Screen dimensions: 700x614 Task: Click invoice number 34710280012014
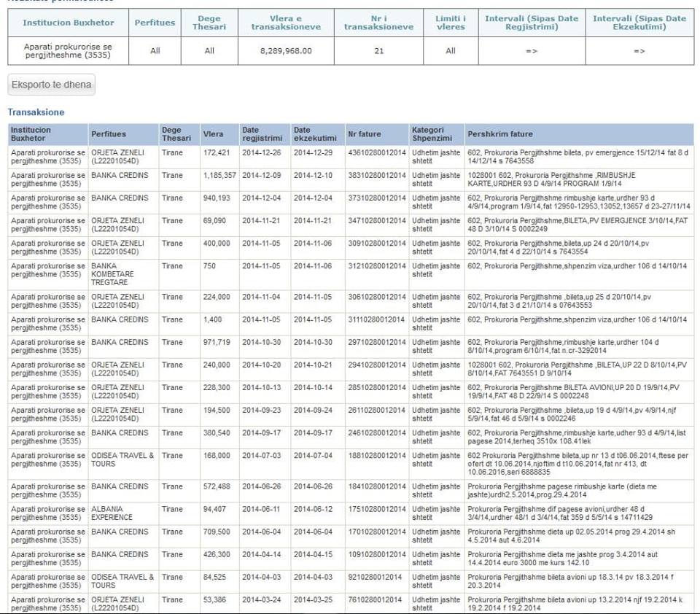pos(377,221)
